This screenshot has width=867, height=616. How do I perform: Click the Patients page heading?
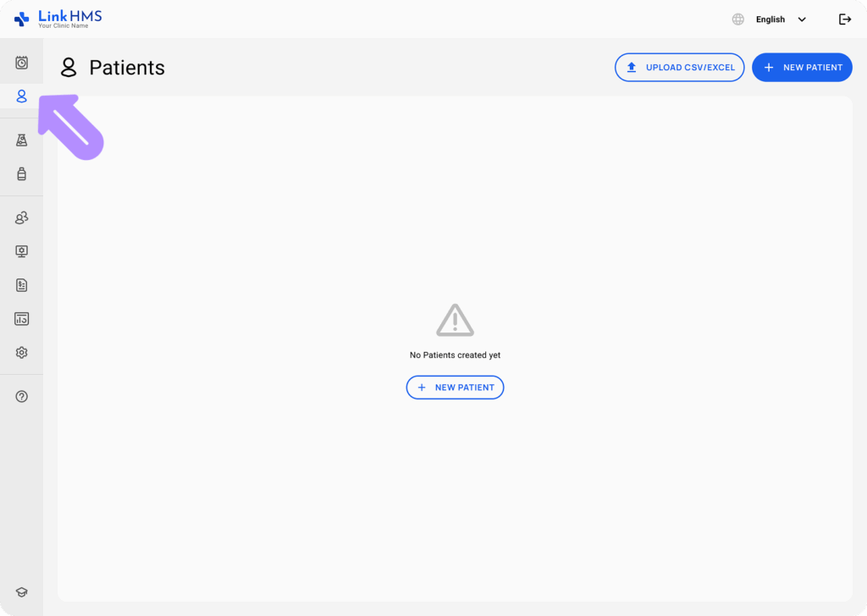126,68
